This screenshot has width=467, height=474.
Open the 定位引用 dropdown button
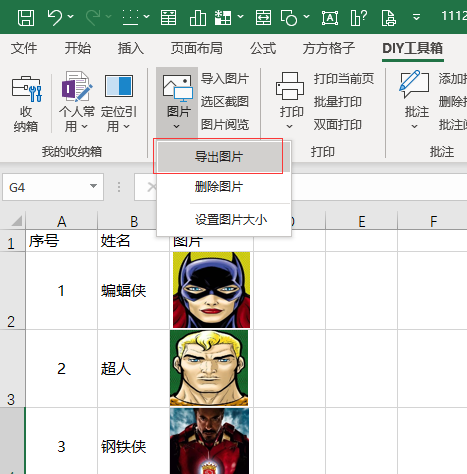click(x=119, y=103)
